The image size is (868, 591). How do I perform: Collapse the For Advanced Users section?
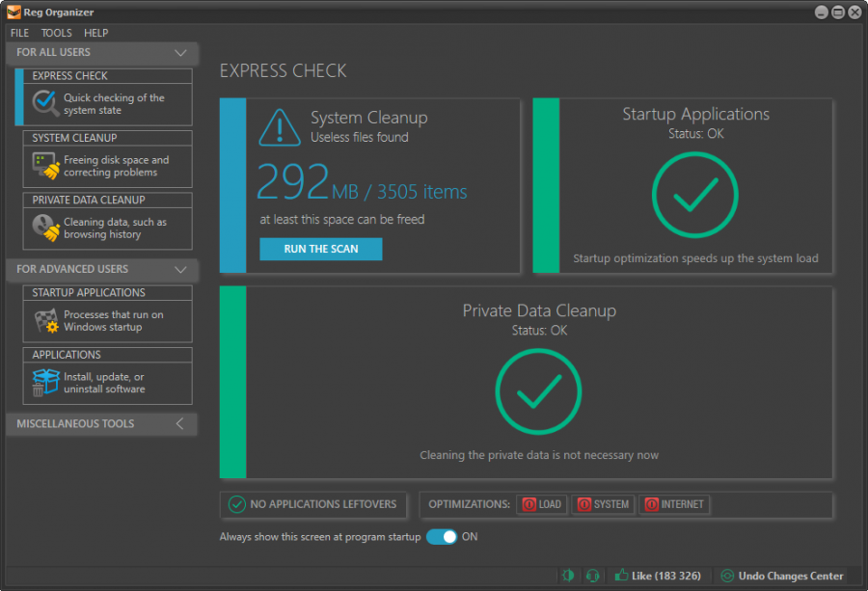(x=180, y=270)
